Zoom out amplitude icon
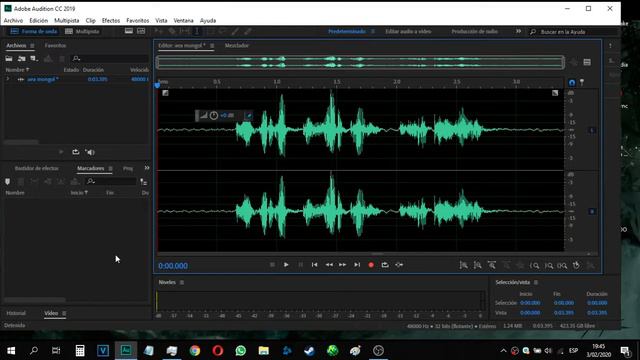Image resolution: width=640 pixels, height=360 pixels. [x=478, y=265]
